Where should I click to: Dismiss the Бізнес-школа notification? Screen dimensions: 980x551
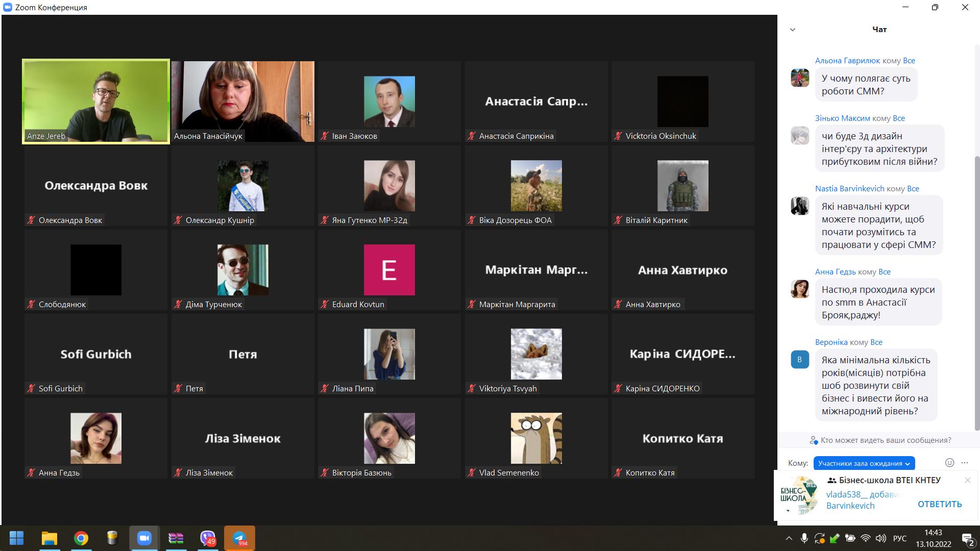click(967, 480)
